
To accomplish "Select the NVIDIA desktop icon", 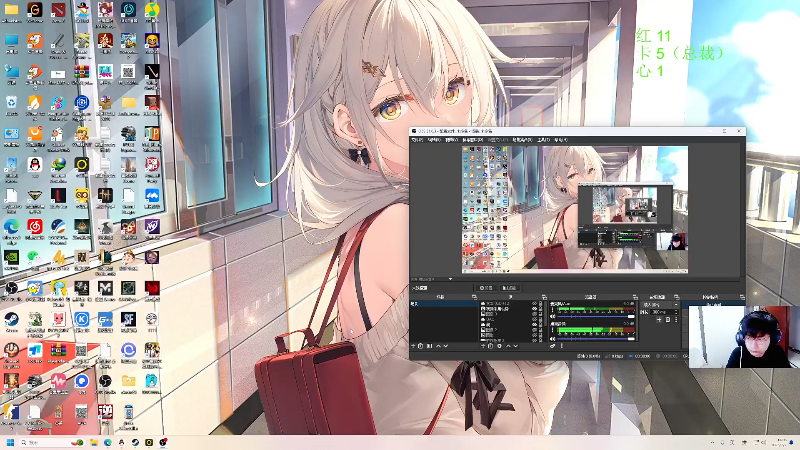I will (11, 260).
